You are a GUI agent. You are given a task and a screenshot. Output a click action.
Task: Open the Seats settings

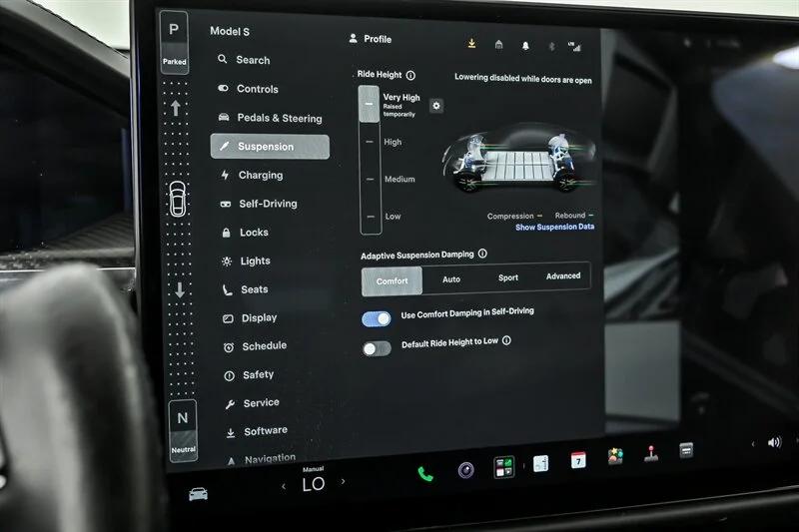coord(245,289)
